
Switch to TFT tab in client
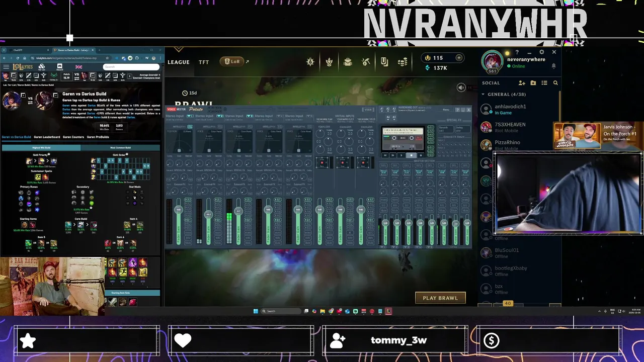(204, 62)
